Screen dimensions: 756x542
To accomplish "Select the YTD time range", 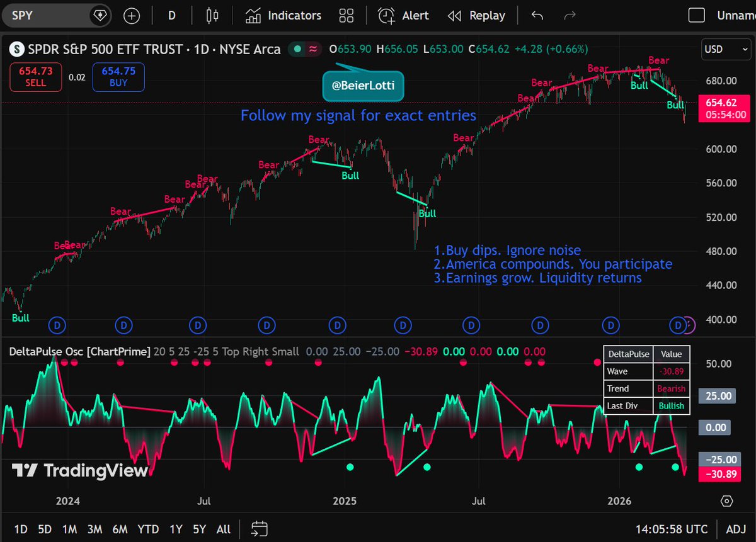I will (148, 529).
